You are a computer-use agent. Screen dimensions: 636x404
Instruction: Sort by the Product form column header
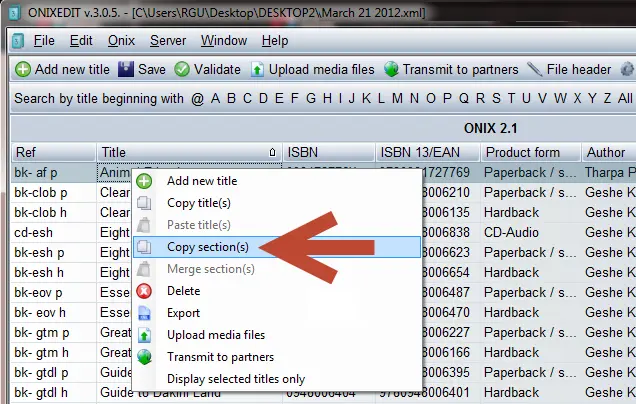pyautogui.click(x=531, y=153)
